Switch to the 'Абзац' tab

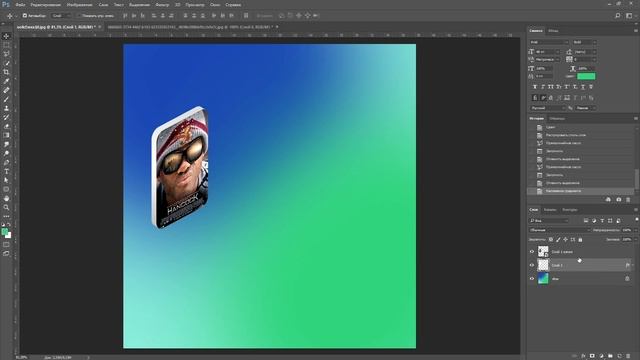[553, 31]
